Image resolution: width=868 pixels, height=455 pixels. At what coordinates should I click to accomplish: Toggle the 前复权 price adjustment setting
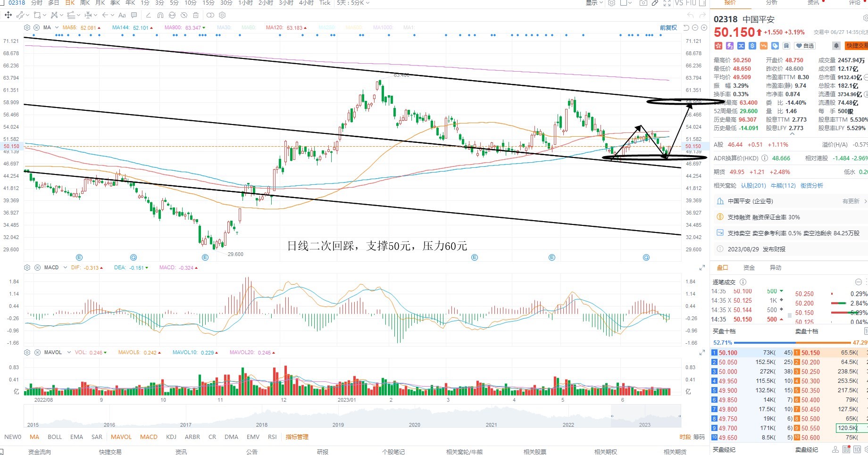coord(668,28)
